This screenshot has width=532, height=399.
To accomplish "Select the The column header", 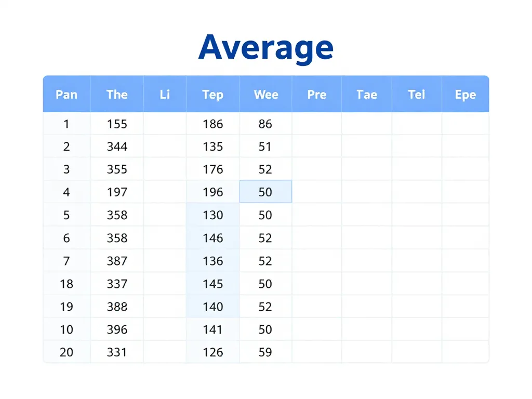I will click(117, 95).
